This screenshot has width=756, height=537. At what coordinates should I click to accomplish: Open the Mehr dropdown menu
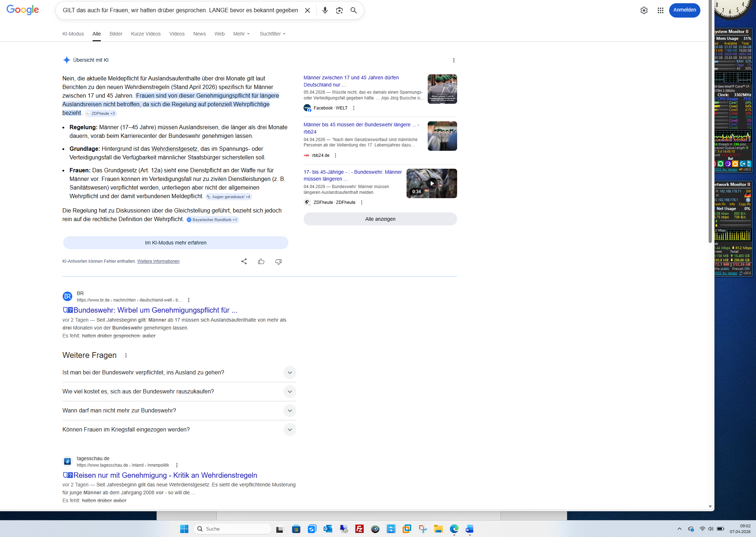pos(241,34)
